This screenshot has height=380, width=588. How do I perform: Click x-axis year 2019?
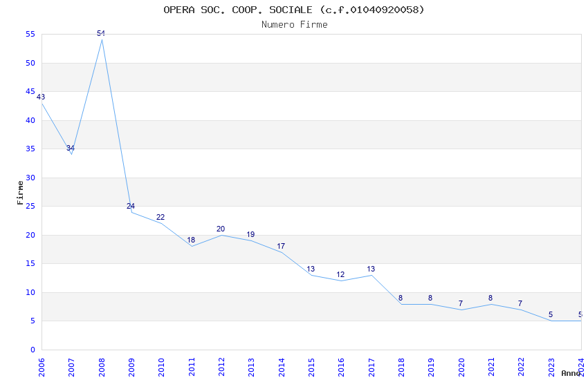coord(431,368)
